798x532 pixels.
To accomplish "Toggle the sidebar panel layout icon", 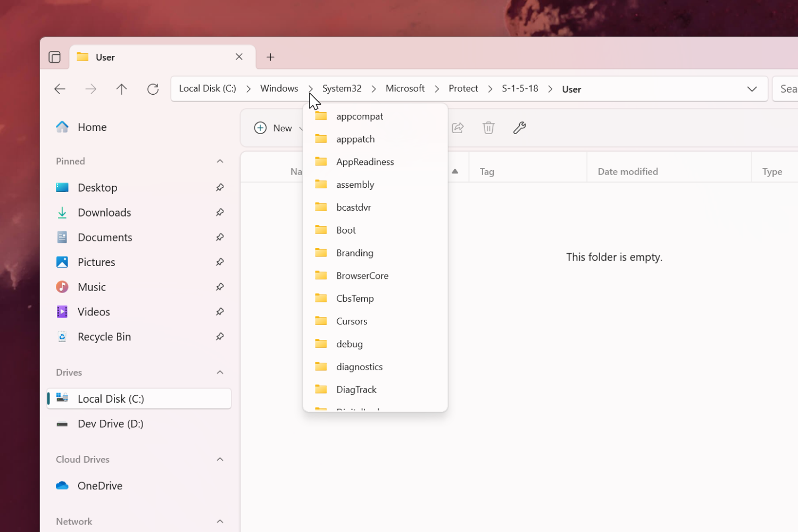I will (x=54, y=57).
